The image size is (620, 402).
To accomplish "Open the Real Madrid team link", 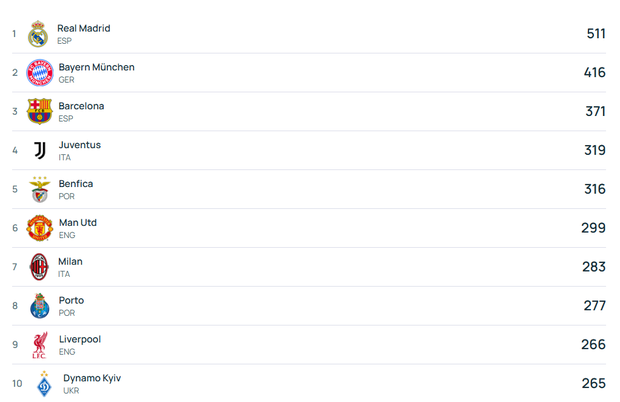I will 84,28.
